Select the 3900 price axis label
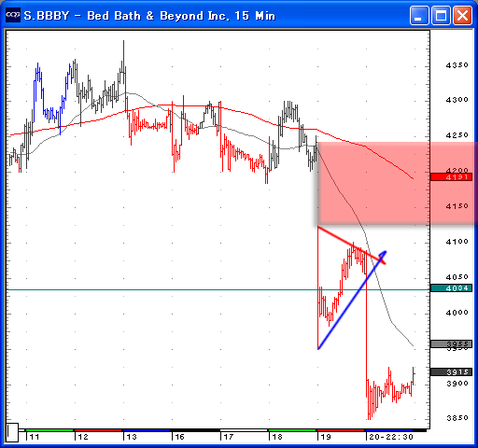 pyautogui.click(x=457, y=384)
